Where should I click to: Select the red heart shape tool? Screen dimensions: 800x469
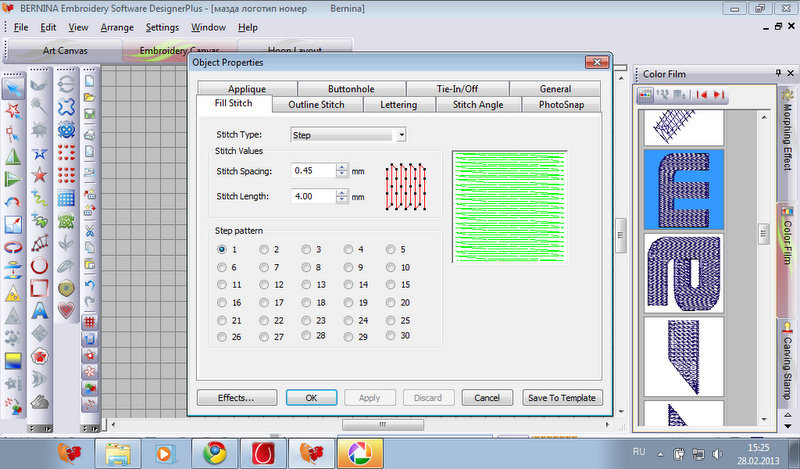click(67, 311)
